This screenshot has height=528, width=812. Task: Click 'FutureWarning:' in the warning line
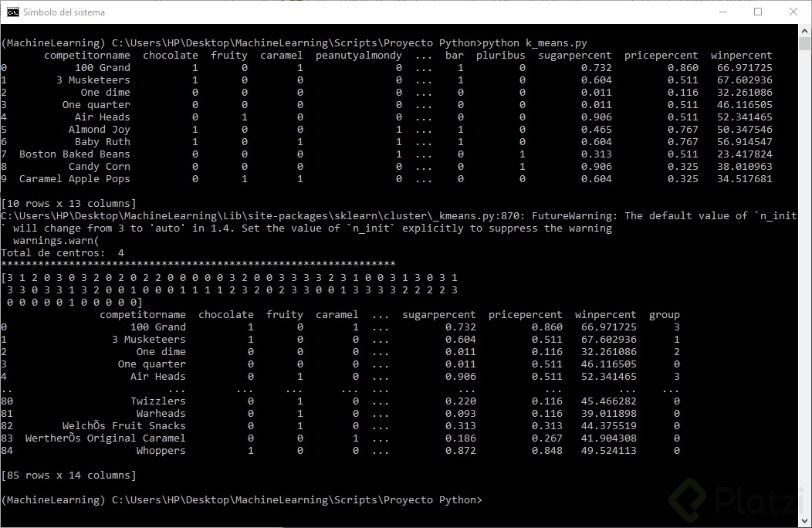(x=575, y=216)
